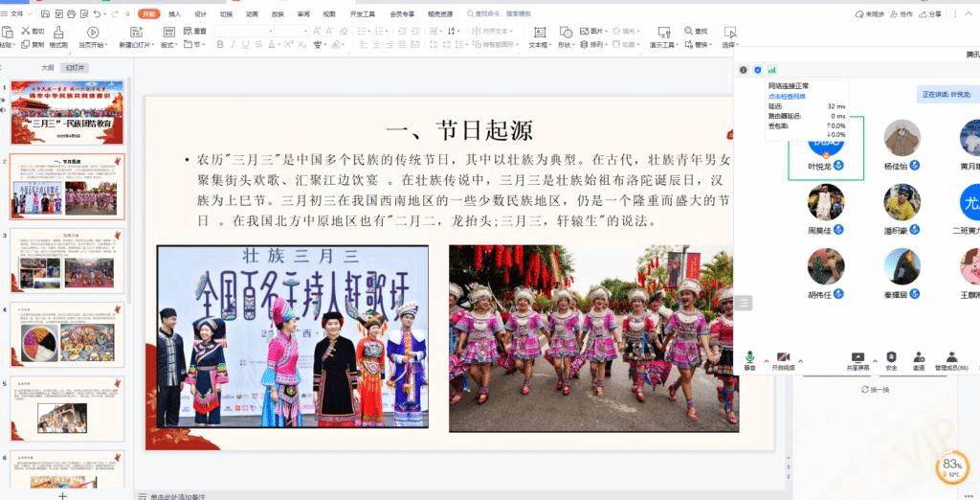980x500 pixels.
Task: Turn on the meeting video camera
Action: tap(783, 358)
